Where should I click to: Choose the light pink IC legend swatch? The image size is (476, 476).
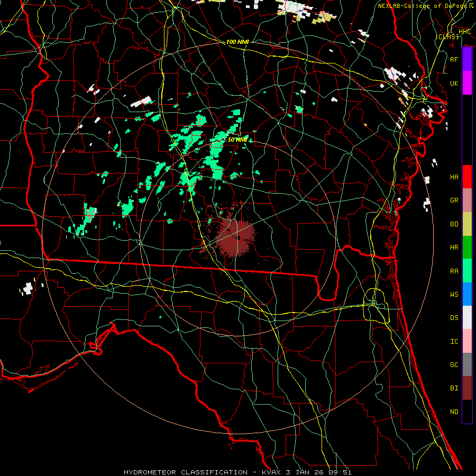coord(467,341)
